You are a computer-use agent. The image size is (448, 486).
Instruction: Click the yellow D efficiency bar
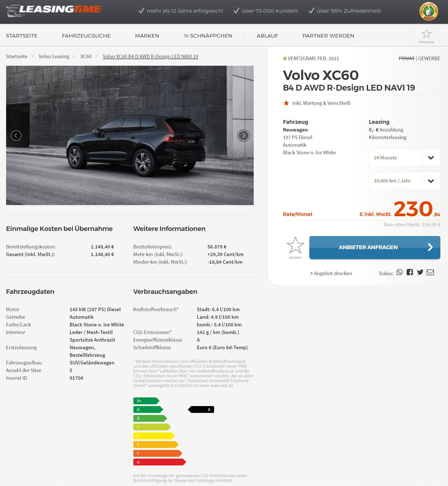point(154,436)
